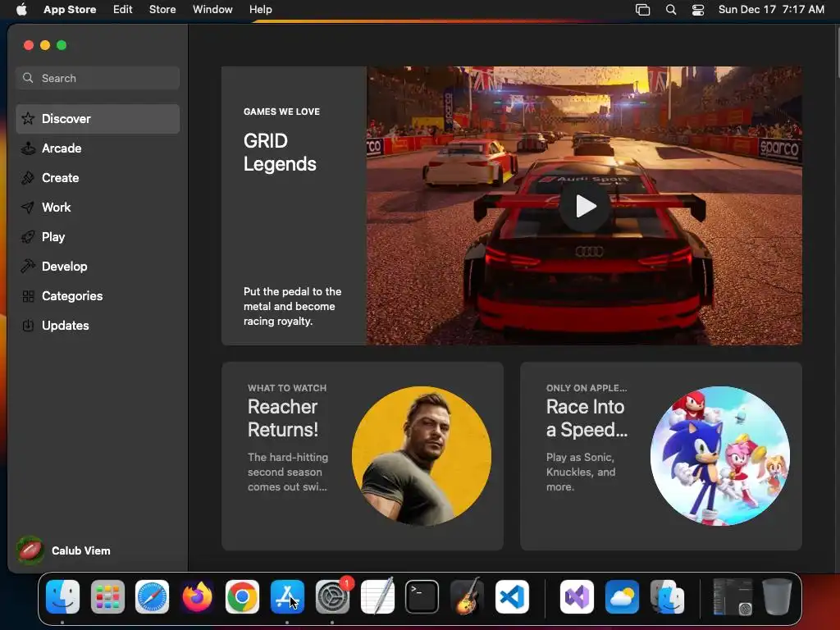Screen dimensions: 840x630
Task: Open the Window menu
Action: tap(212, 10)
